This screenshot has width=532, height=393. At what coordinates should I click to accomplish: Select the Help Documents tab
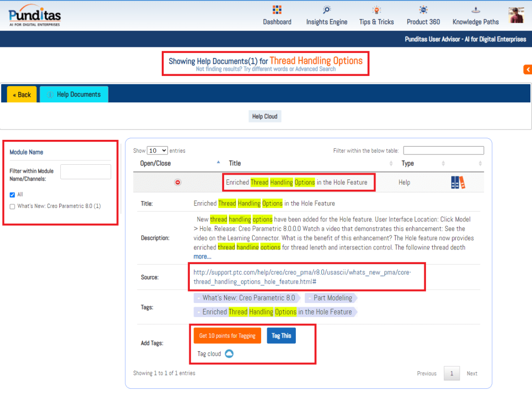coord(74,95)
